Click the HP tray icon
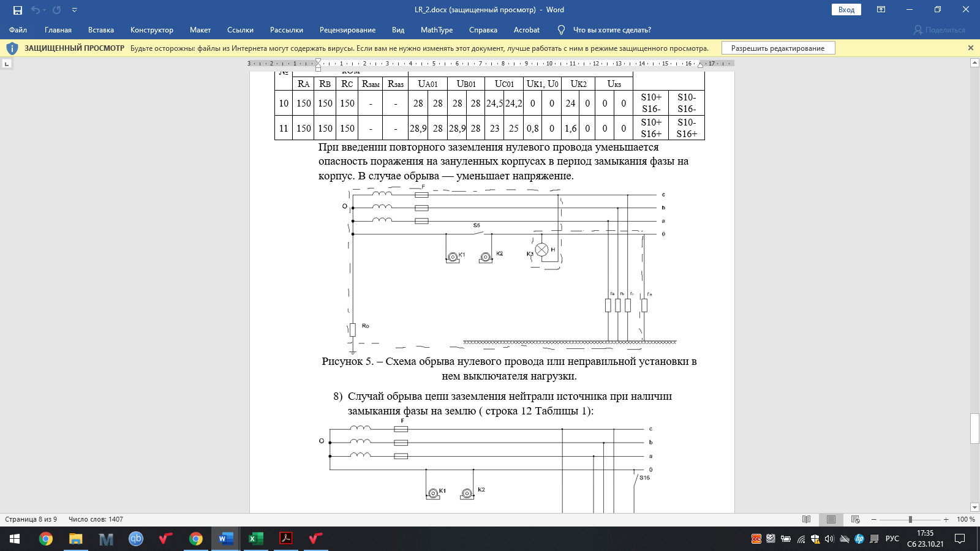 point(859,539)
